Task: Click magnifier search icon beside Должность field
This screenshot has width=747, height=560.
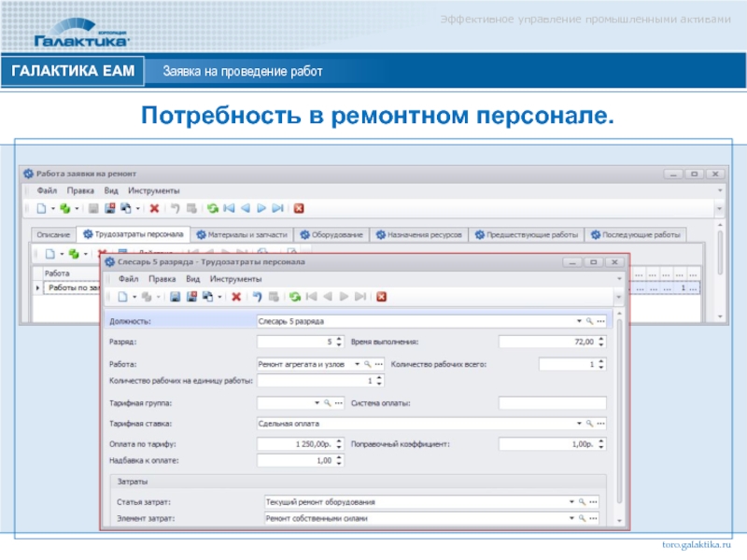Action: 590,321
